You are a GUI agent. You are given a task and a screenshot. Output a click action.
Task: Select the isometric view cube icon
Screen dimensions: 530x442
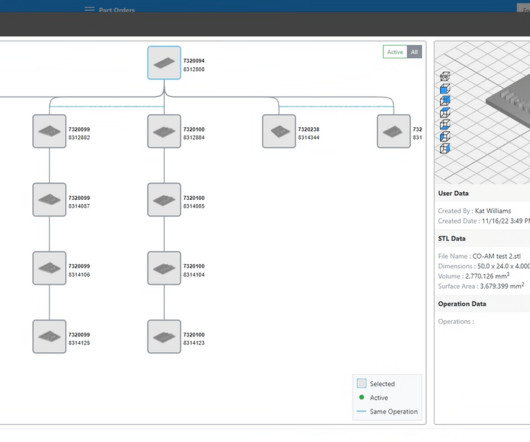pos(445,76)
